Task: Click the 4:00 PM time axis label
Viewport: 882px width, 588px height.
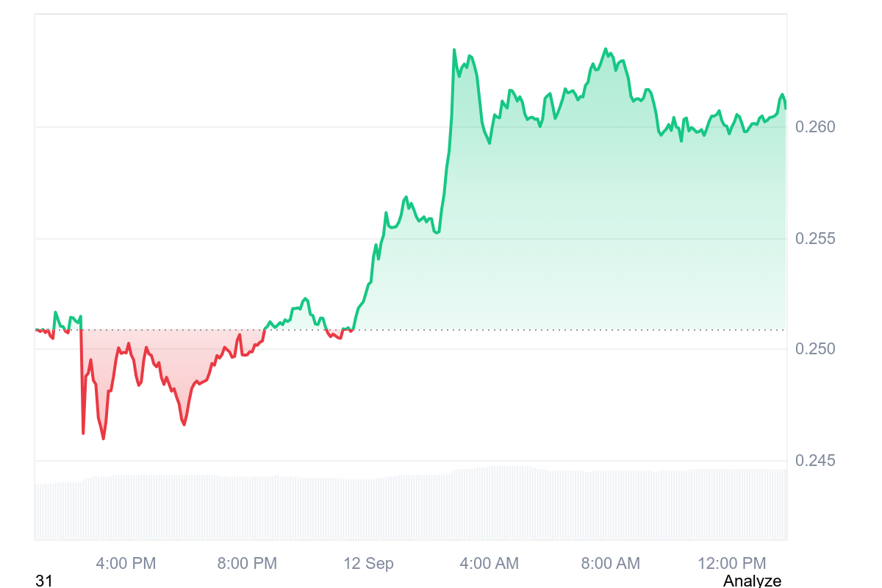Action: click(126, 564)
